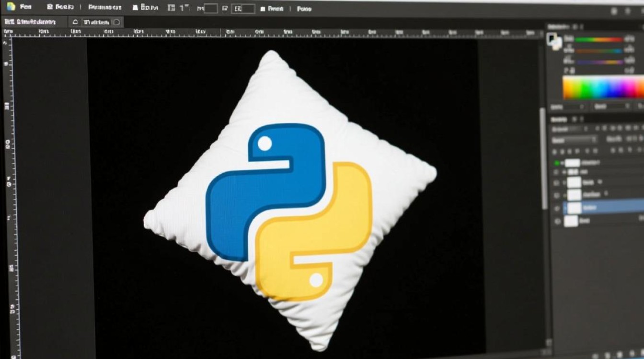This screenshot has width=644, height=359.
Task: Select the top layer's white thumbnail
Action: pos(573,163)
